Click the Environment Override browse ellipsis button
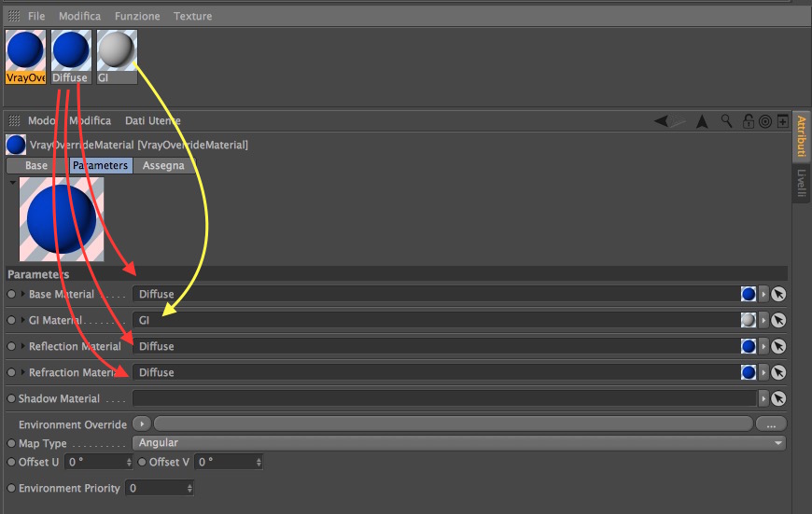 pos(771,424)
